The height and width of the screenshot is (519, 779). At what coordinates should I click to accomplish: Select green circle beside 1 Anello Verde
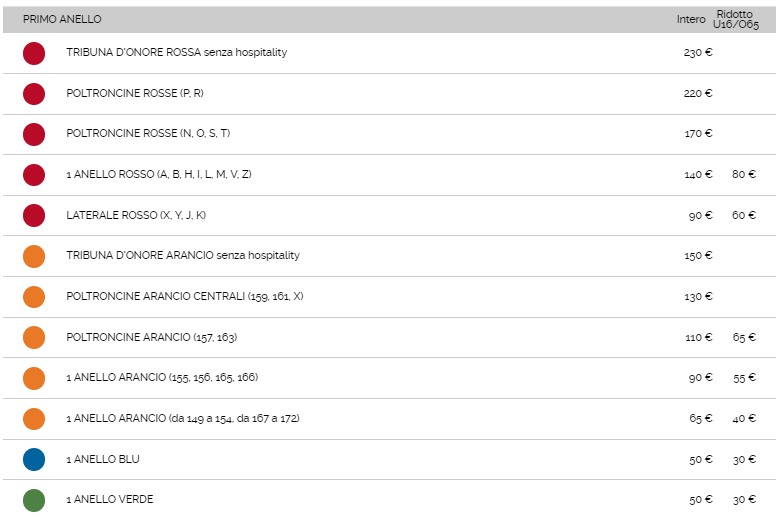[34, 499]
